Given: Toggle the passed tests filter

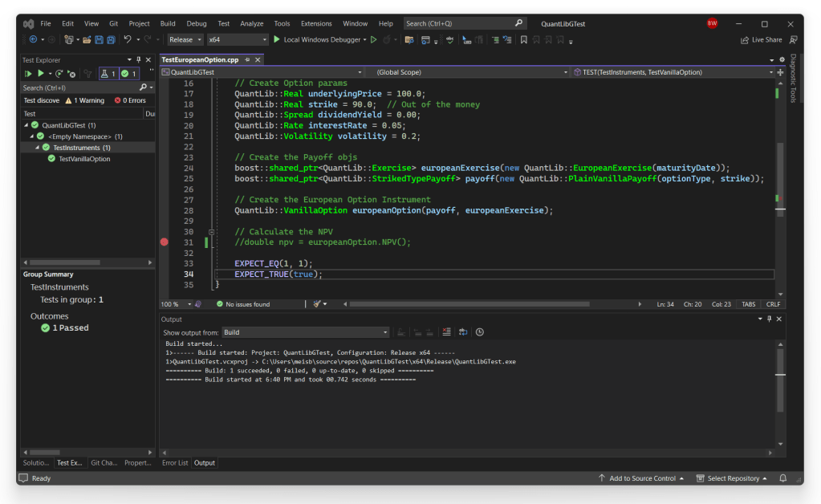Looking at the screenshot, I should [128, 74].
